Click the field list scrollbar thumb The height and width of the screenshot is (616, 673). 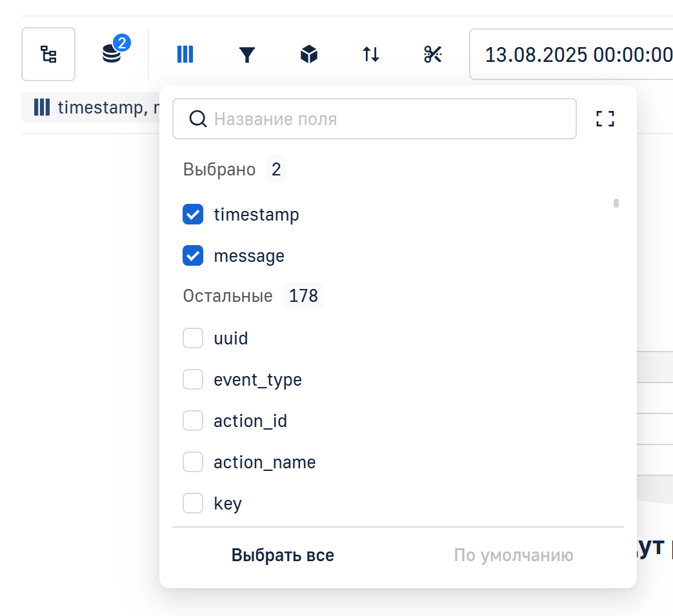(x=616, y=203)
